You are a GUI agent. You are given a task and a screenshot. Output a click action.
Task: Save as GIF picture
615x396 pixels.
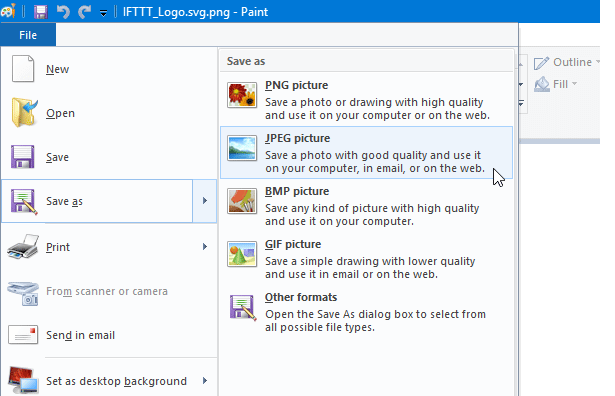[366, 258]
